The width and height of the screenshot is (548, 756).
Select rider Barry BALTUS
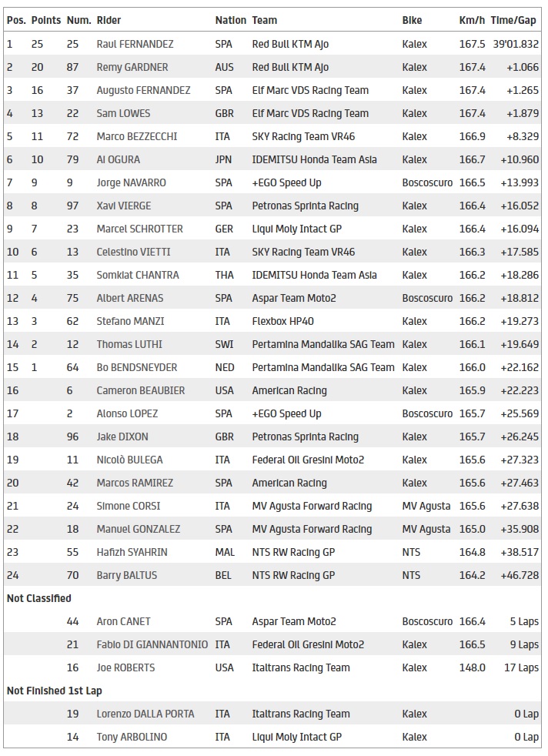pyautogui.click(x=125, y=575)
